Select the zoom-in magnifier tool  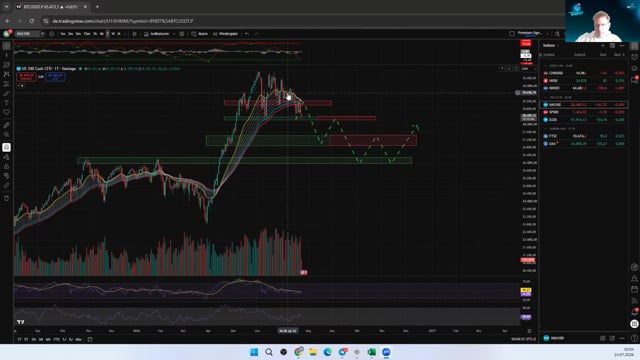click(7, 134)
